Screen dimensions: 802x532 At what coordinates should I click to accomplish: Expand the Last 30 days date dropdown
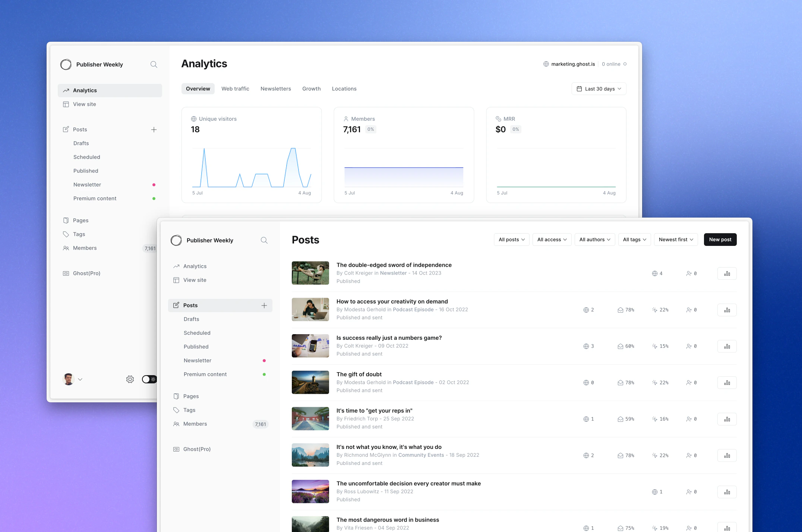pyautogui.click(x=599, y=89)
